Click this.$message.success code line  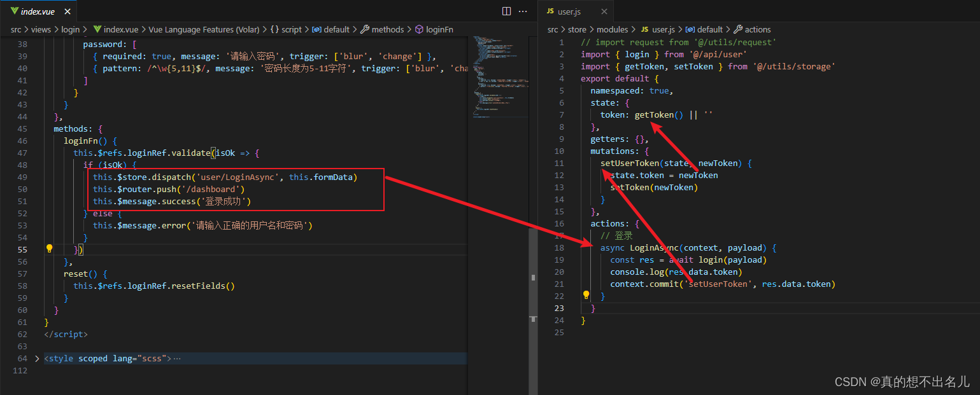tap(172, 201)
